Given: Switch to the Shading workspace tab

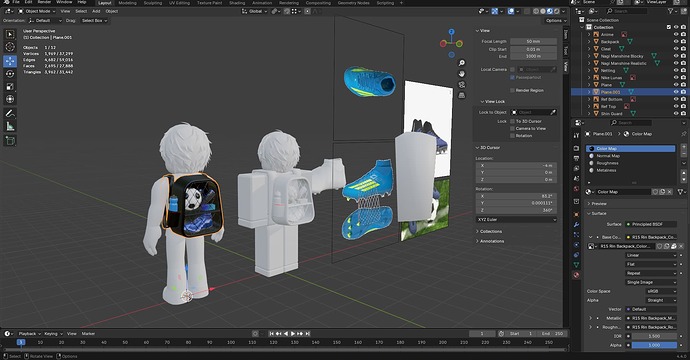Looking at the screenshot, I should 237,3.
